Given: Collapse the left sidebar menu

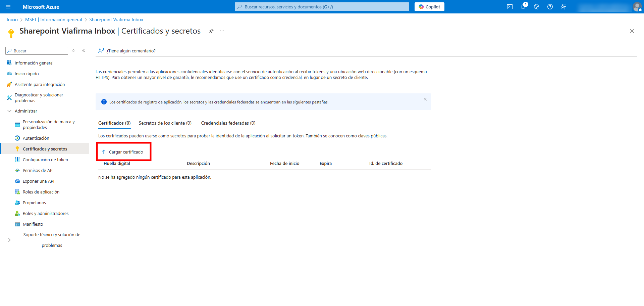Looking at the screenshot, I should [84, 51].
